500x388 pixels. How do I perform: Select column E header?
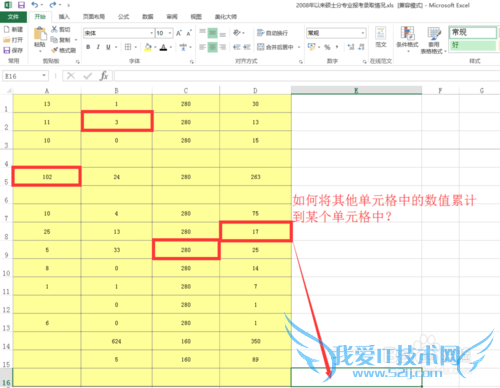tap(356, 90)
